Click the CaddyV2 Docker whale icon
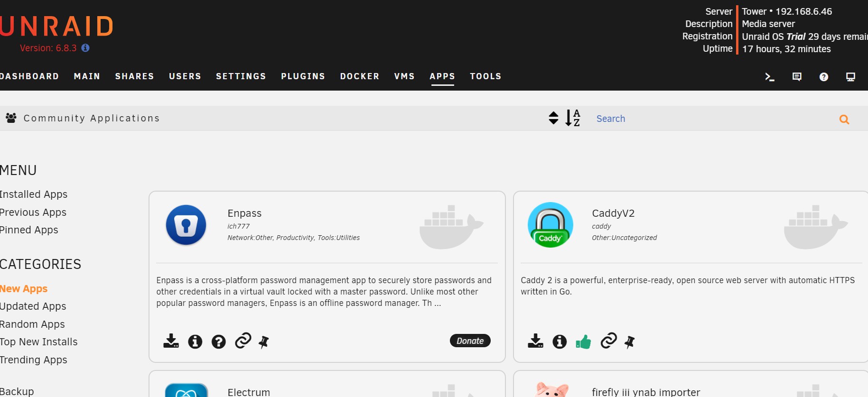Image resolution: width=868 pixels, height=397 pixels. (x=815, y=227)
